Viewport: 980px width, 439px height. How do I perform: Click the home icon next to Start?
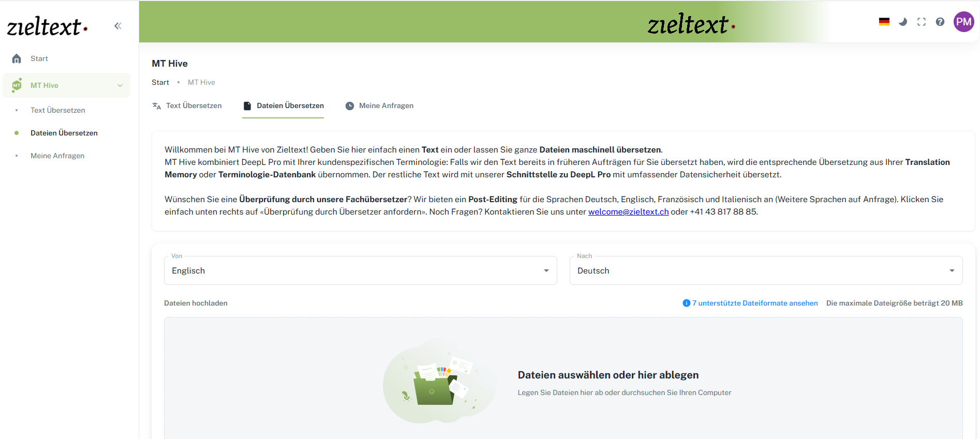[17, 58]
